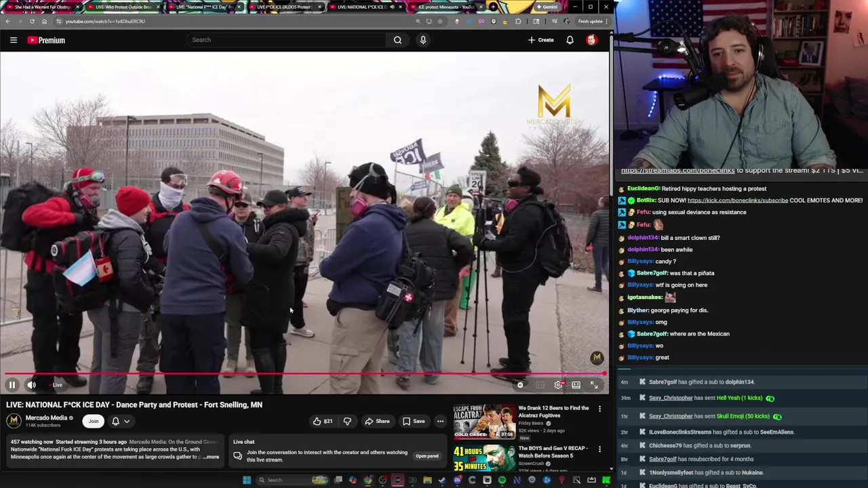Open the Mercado Media channel avatar

pos(14,421)
